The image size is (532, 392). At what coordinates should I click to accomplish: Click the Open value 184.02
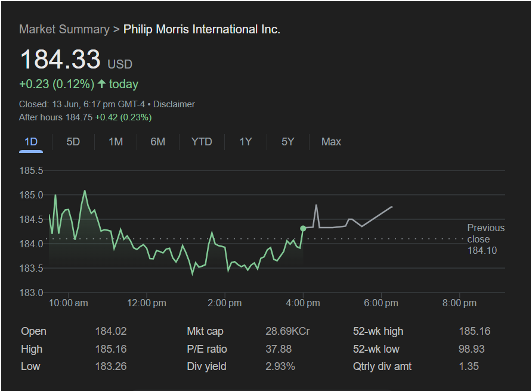[111, 331]
